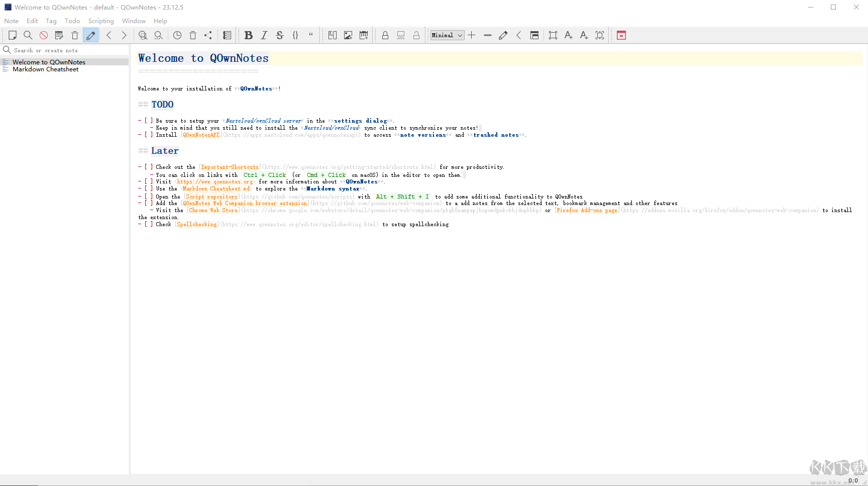The width and height of the screenshot is (868, 486).
Task: Click the red window toolbar icon
Action: (621, 35)
